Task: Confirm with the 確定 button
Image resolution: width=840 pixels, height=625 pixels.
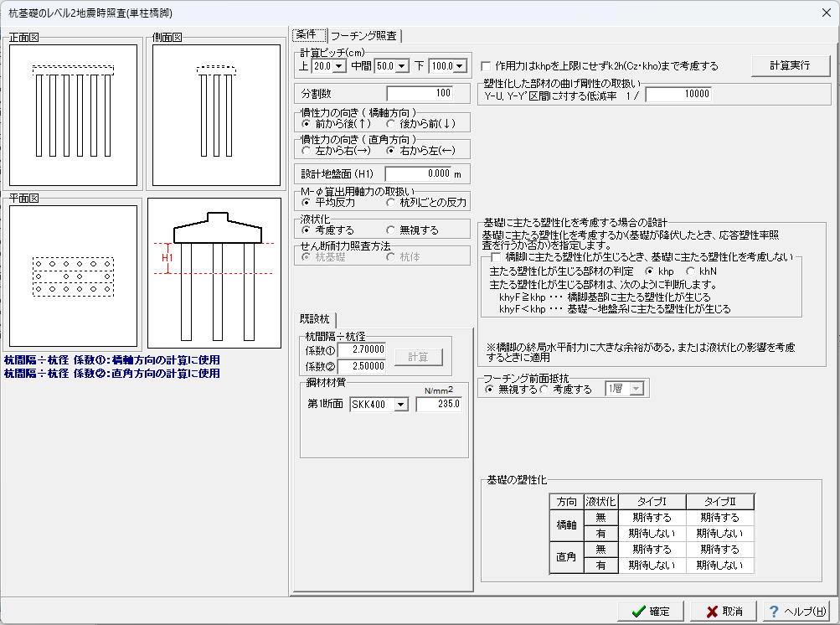Action: coord(651,612)
